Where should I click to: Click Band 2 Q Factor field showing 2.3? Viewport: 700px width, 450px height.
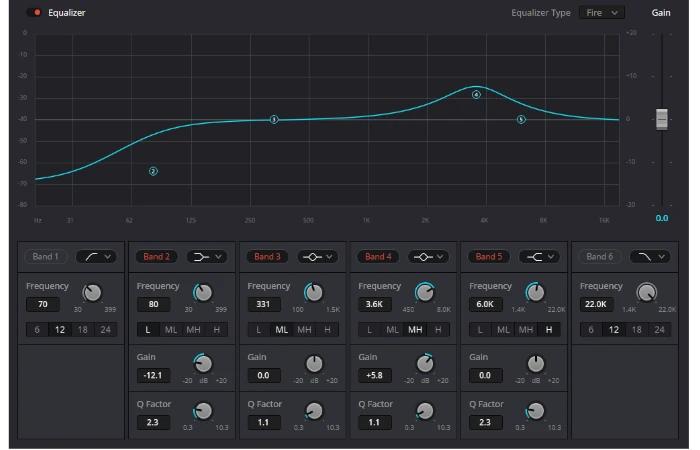pos(153,422)
